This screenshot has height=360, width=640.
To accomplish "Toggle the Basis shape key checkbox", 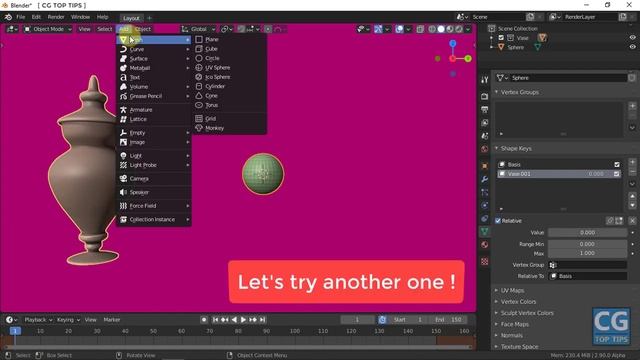I will (x=617, y=164).
